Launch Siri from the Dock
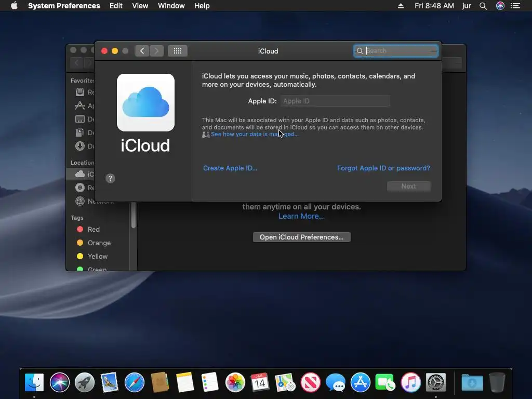Screen dimensions: 532x399 [x=59, y=382]
